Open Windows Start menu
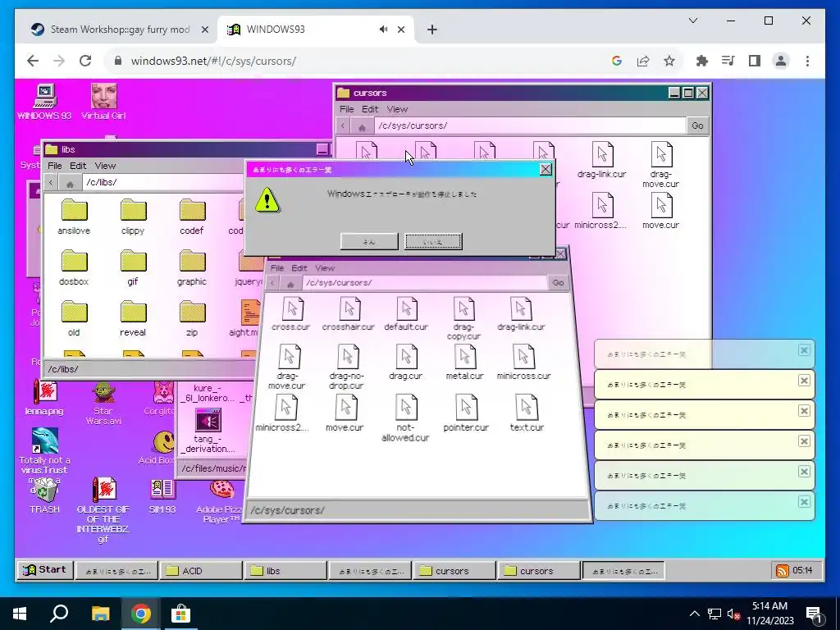 (20, 614)
